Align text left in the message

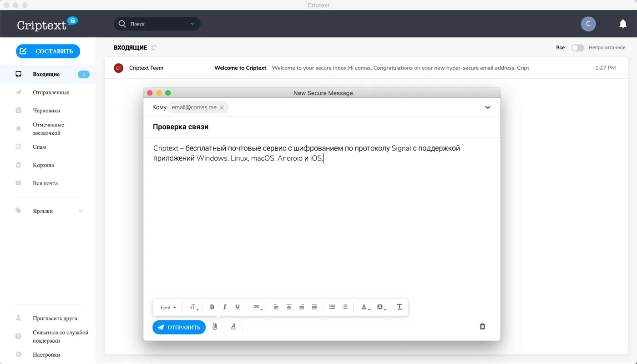(x=276, y=307)
